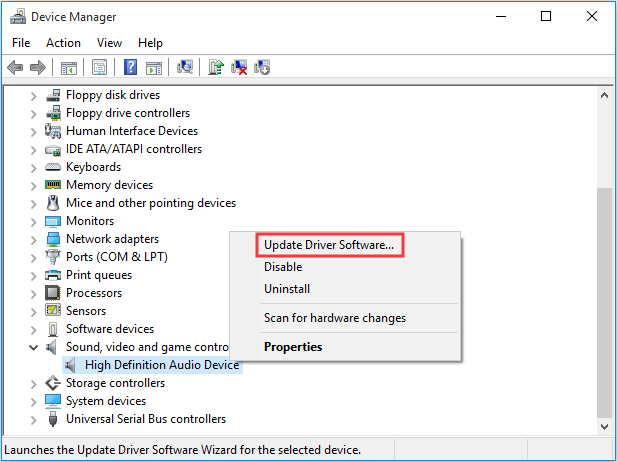Click the System devices icon

53,401
